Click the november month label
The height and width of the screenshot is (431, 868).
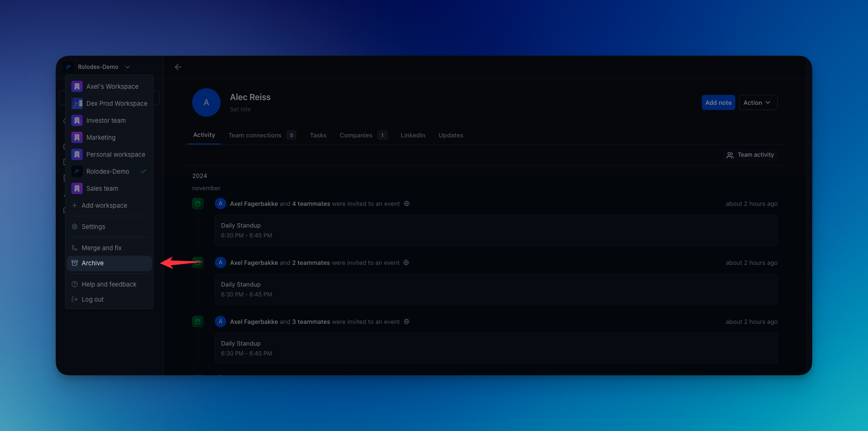(x=206, y=188)
